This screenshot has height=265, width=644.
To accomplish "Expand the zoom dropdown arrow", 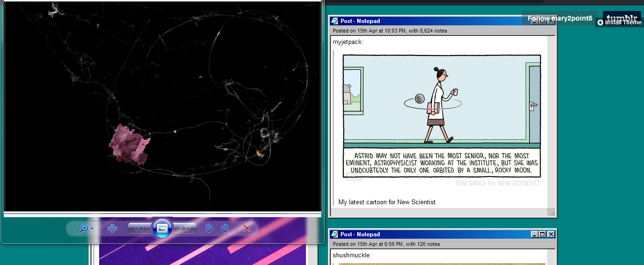I will (x=92, y=229).
